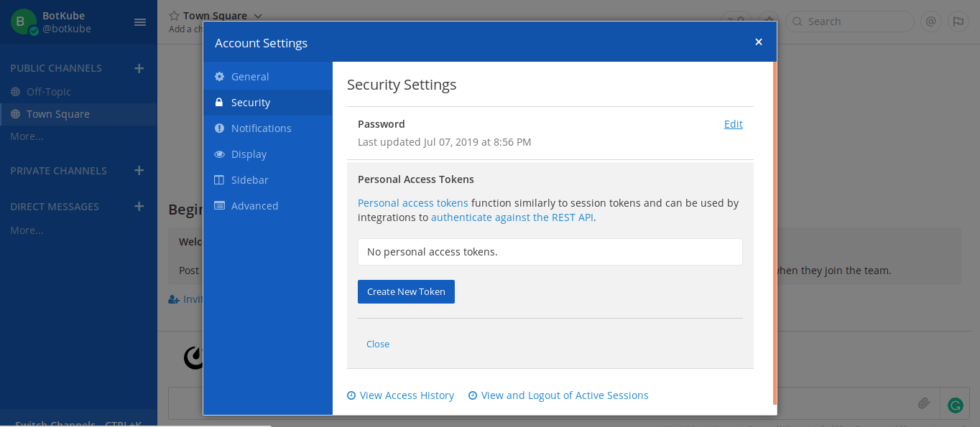Image resolution: width=980 pixels, height=427 pixels.
Task: Open the Off-Topic channel
Action: point(49,92)
